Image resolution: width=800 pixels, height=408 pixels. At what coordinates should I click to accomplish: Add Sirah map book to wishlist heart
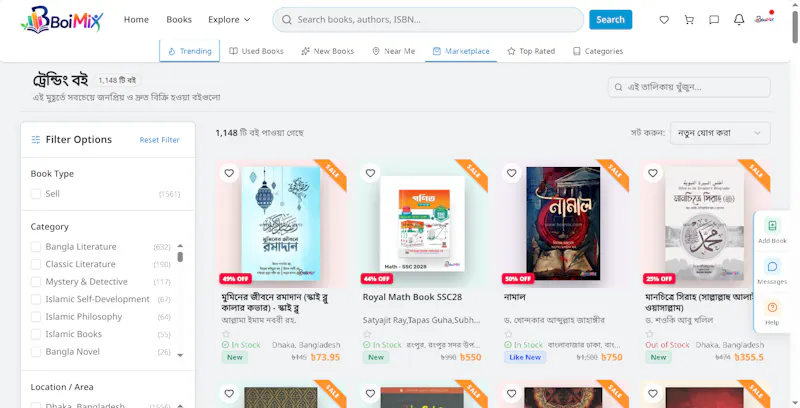coord(653,173)
